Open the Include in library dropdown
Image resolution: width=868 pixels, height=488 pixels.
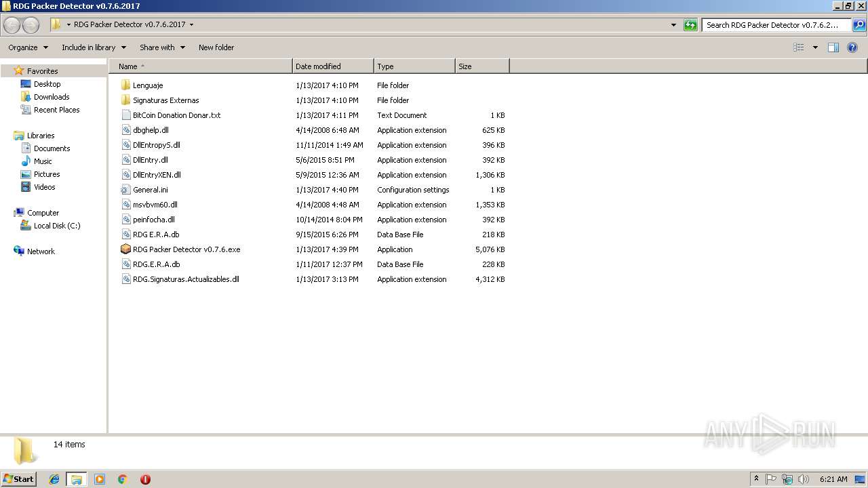click(94, 47)
